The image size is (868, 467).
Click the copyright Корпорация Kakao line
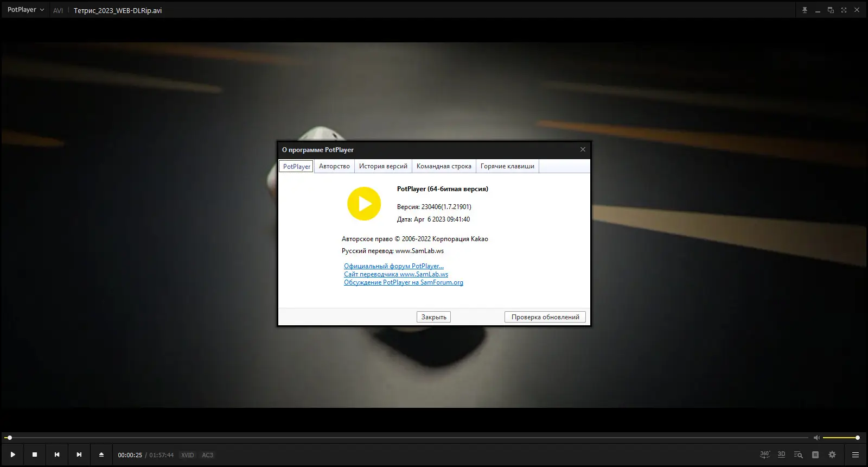pos(415,239)
